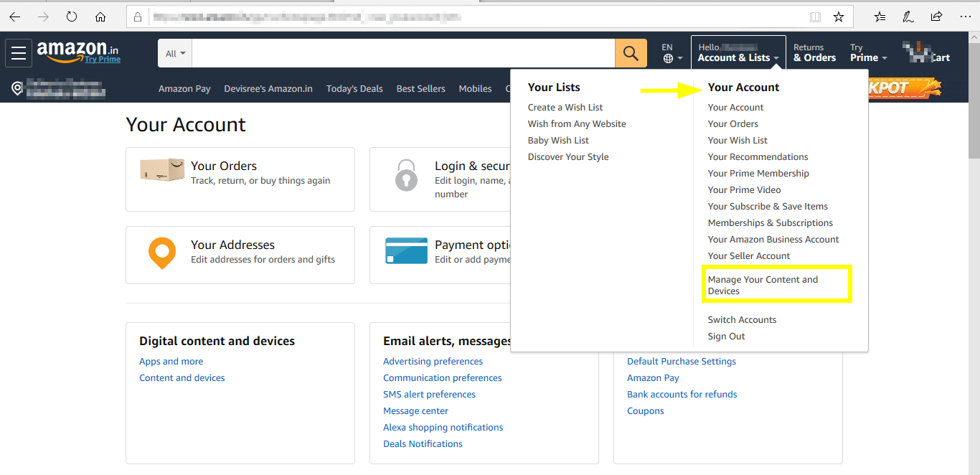
Task: Open the hamburger navigation menu
Action: click(18, 52)
